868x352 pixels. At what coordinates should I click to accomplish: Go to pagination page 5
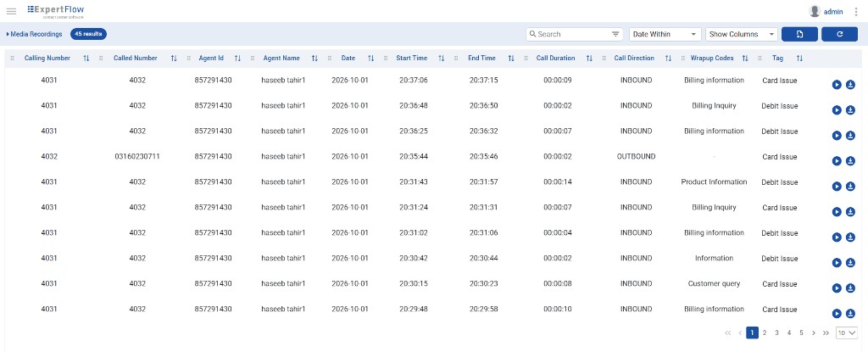(801, 332)
